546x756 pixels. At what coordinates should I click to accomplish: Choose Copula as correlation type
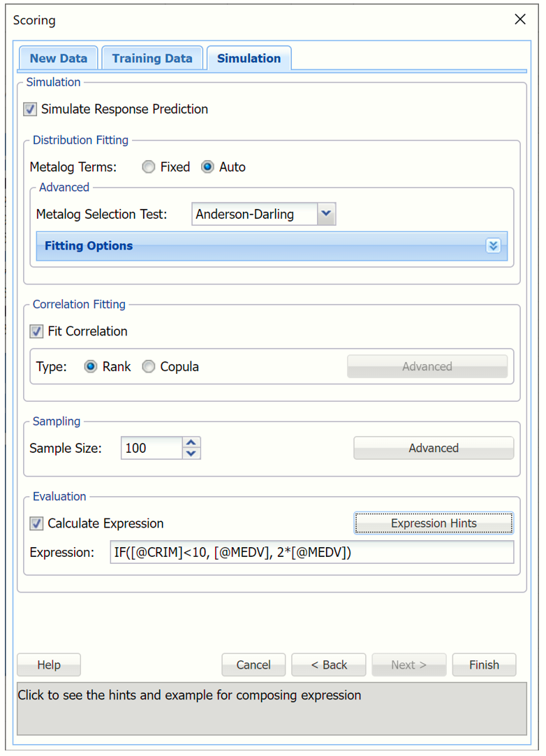[148, 366]
